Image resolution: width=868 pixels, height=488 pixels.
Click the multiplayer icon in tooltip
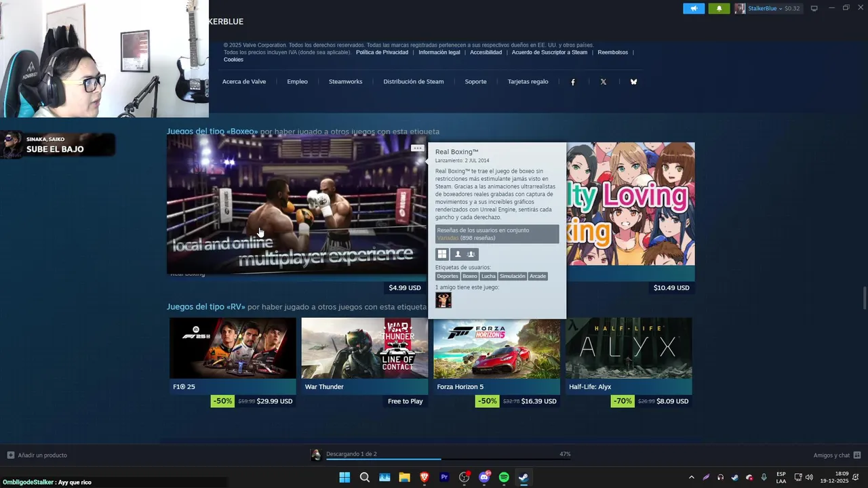coord(471,254)
